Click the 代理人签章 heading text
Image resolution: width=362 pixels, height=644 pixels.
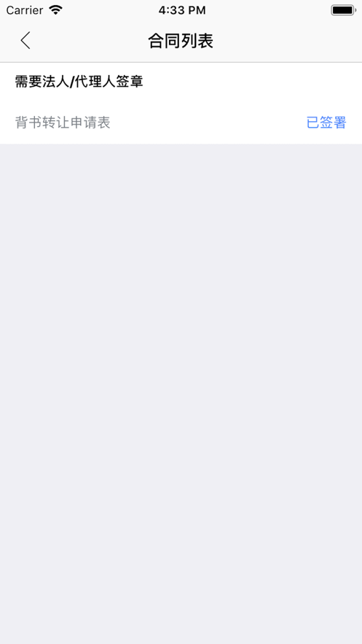(x=109, y=82)
